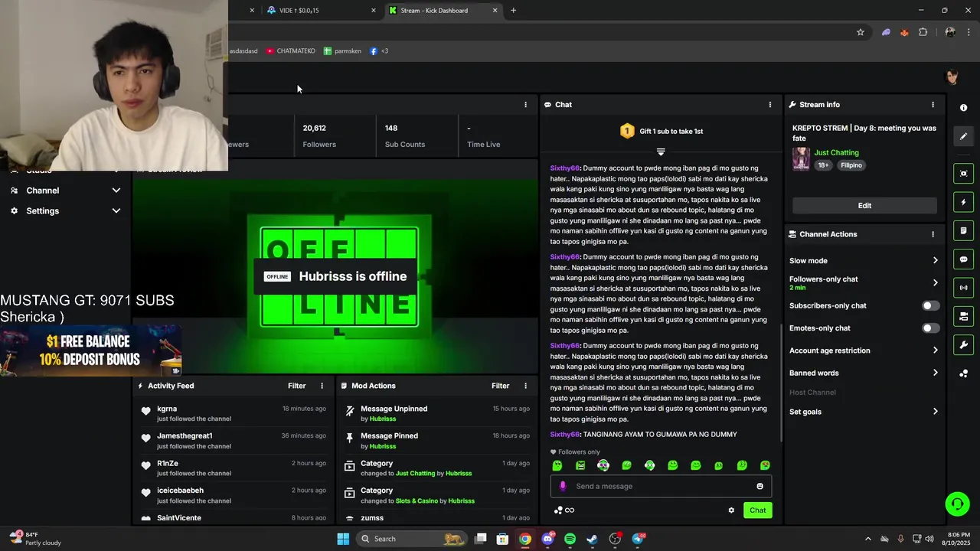Click the note page icon in right sidebar

[x=963, y=230]
